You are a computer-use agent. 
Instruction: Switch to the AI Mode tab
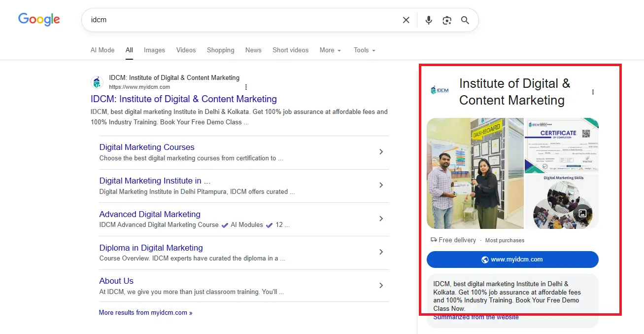click(x=102, y=50)
